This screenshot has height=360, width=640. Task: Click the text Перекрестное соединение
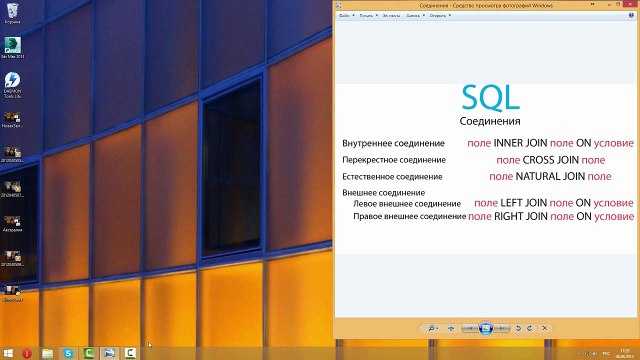tap(394, 160)
